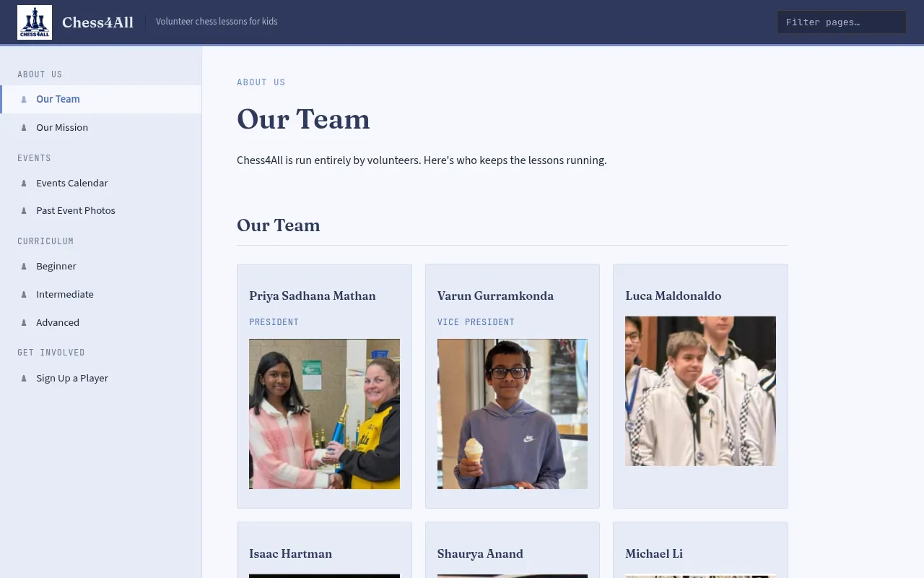Click the Chess4All logo image
Screen dimensions: 924x578
point(35,22)
